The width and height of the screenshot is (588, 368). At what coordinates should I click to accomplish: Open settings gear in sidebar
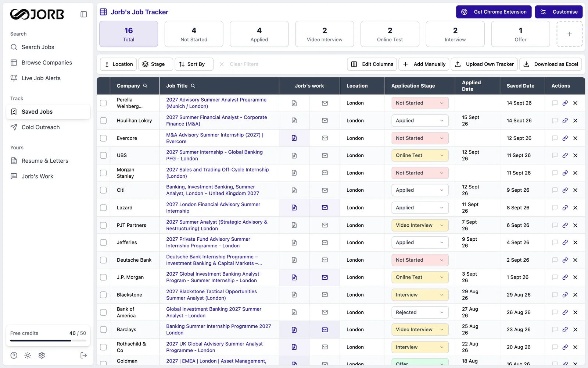point(42,355)
